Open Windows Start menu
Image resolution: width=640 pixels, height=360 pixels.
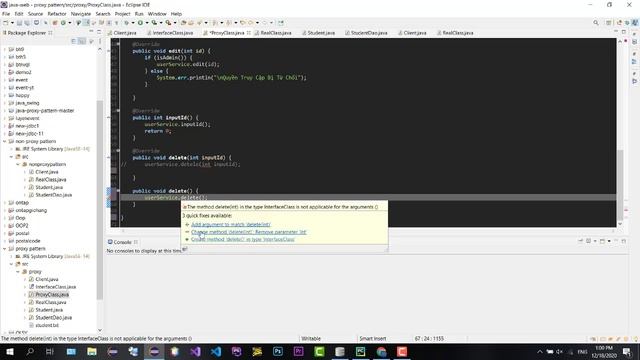9,351
